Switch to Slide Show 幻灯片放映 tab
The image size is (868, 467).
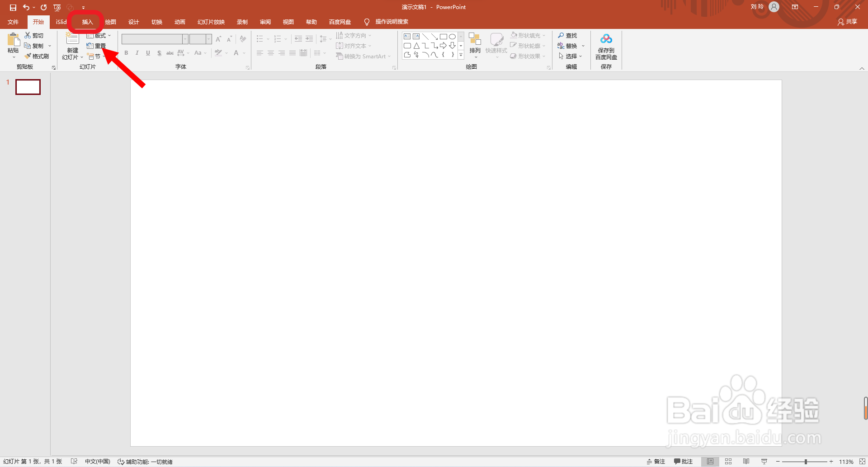[211, 22]
